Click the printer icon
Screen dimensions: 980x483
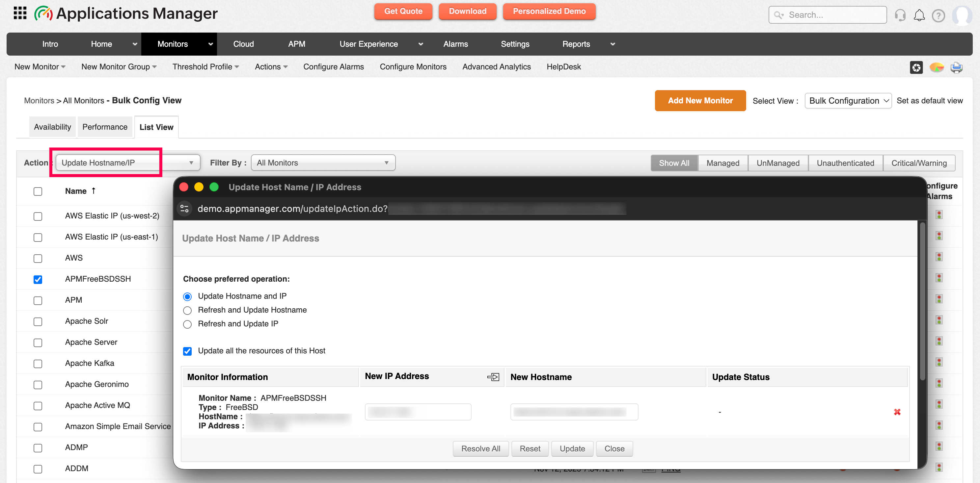[956, 68]
